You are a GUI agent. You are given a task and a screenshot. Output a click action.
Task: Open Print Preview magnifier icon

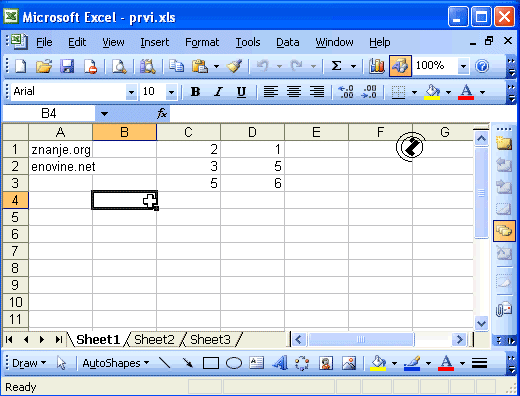pos(119,66)
